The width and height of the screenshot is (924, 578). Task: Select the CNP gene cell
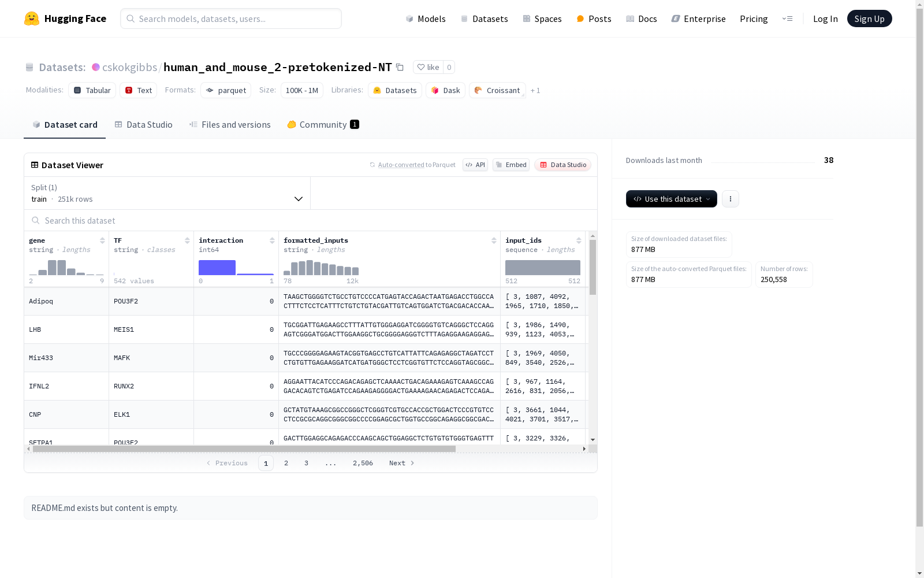(x=66, y=414)
